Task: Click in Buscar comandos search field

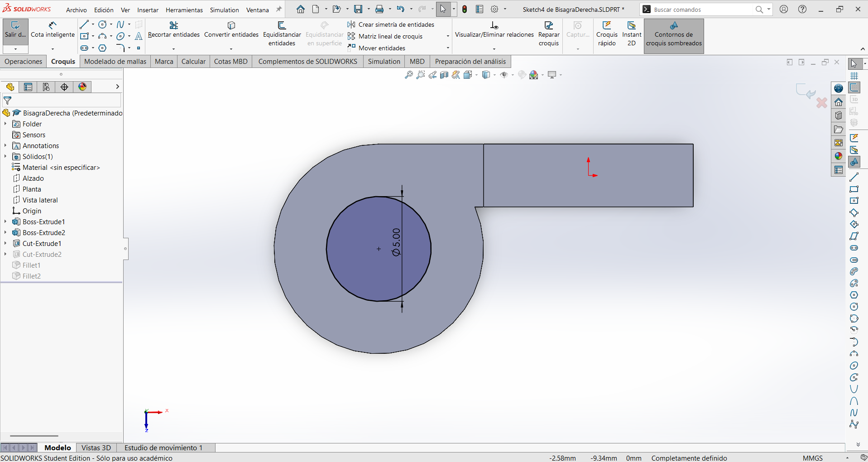Action: coord(703,10)
